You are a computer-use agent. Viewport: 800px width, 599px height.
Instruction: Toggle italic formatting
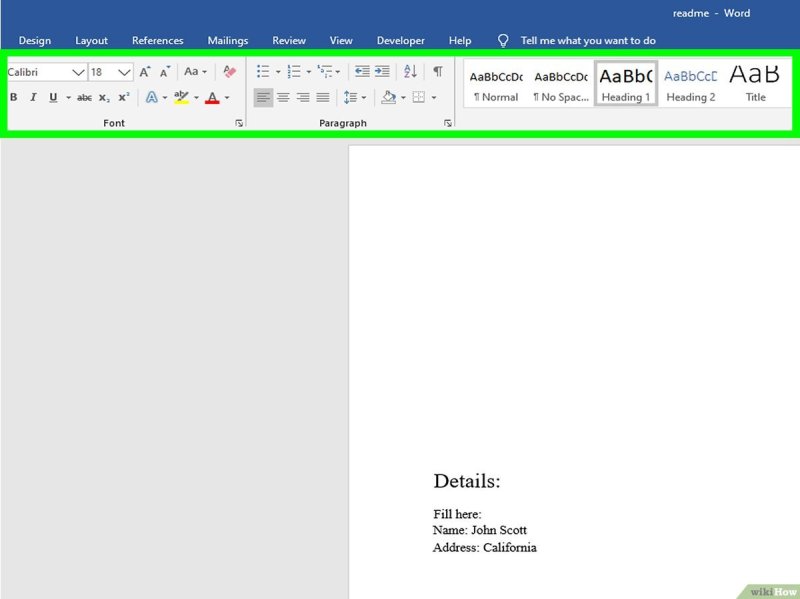point(33,97)
